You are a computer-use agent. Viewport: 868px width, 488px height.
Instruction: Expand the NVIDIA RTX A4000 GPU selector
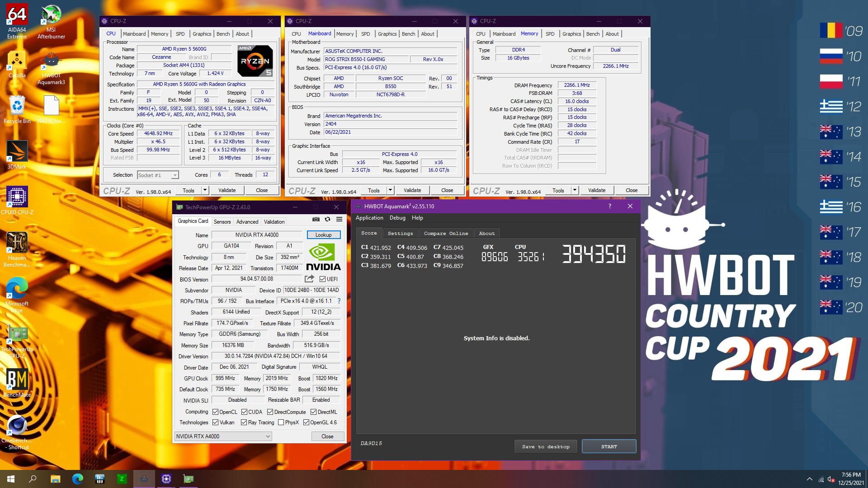[268, 436]
